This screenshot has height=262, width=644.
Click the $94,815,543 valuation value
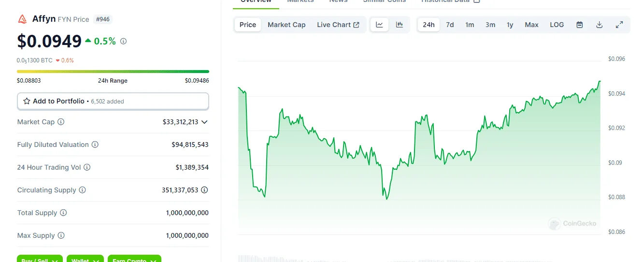click(190, 145)
